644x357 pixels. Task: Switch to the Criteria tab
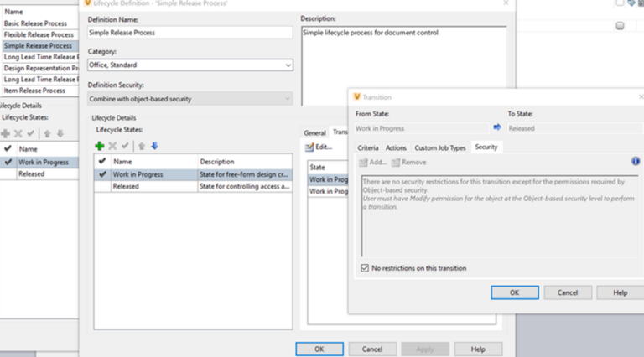(367, 147)
